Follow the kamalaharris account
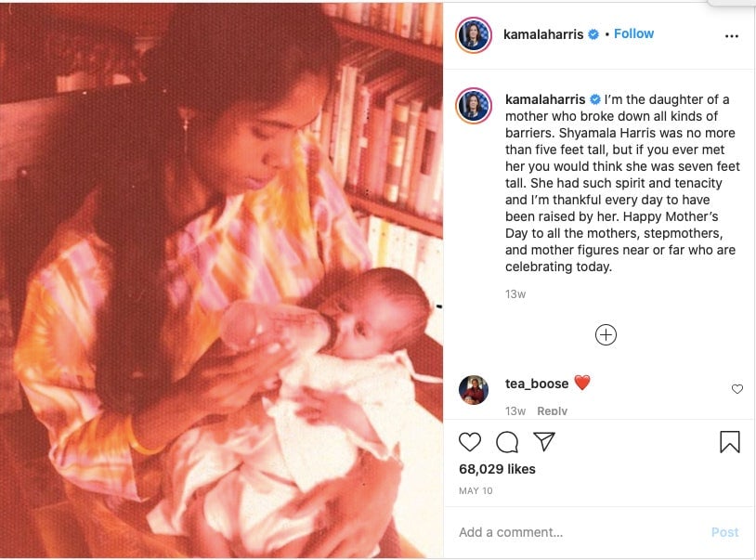The height and width of the screenshot is (560, 756). click(633, 33)
